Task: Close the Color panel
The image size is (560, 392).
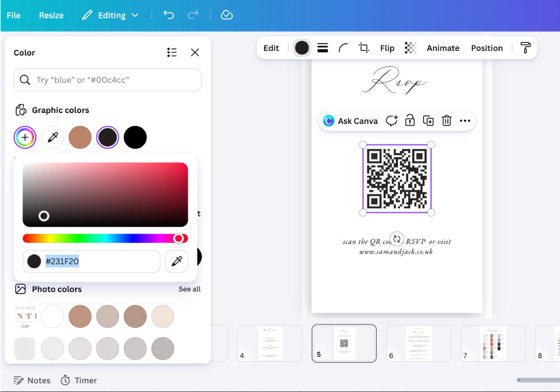Action: pyautogui.click(x=195, y=53)
